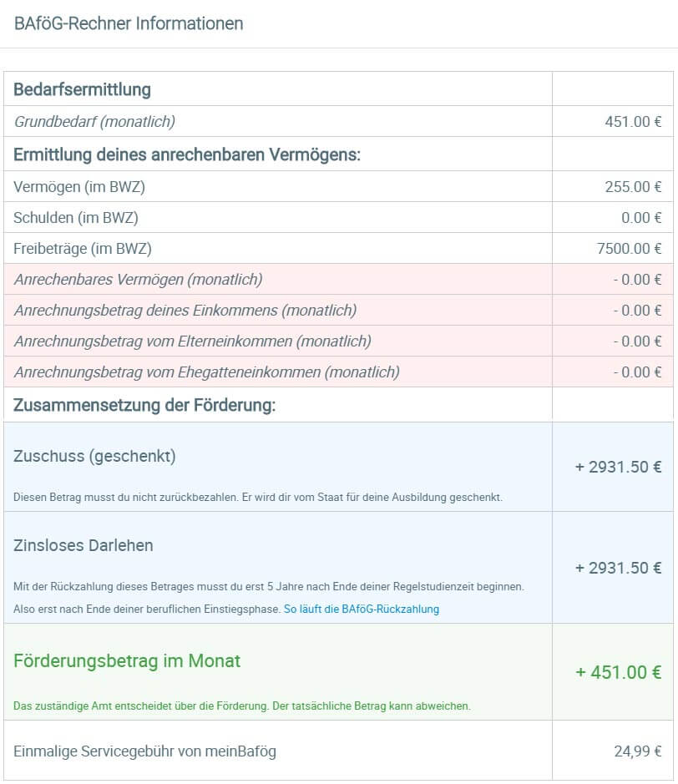Select 'Ermittlung deines anrechenbaren Vermögens' header
Image resolution: width=678 pixels, height=784 pixels.
point(187,154)
